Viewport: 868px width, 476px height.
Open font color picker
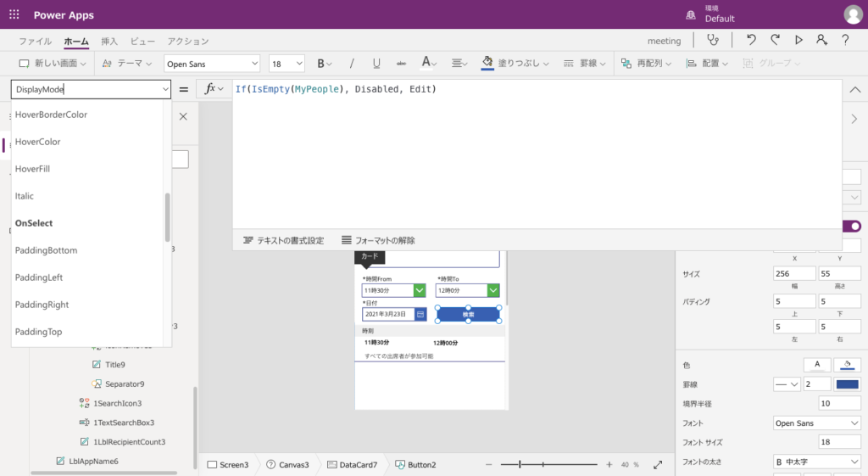click(x=428, y=63)
